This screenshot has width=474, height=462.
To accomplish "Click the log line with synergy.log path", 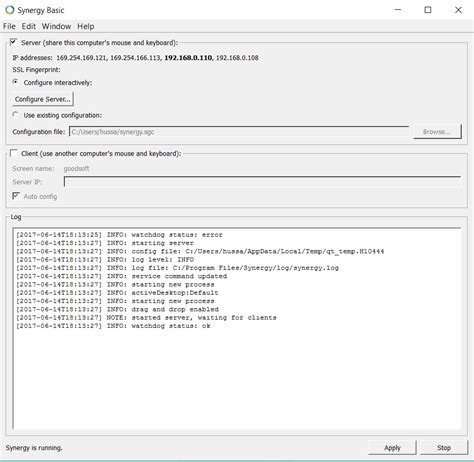I will tap(177, 268).
